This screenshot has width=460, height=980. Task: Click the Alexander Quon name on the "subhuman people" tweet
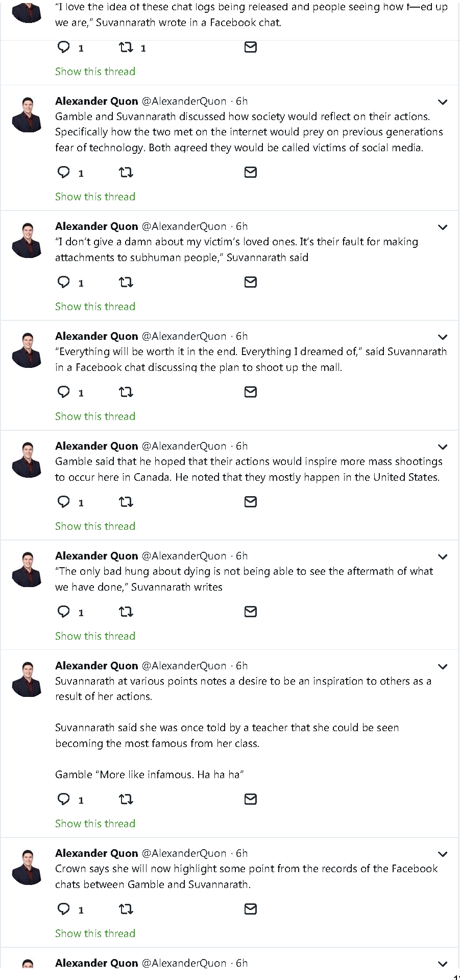tap(96, 226)
